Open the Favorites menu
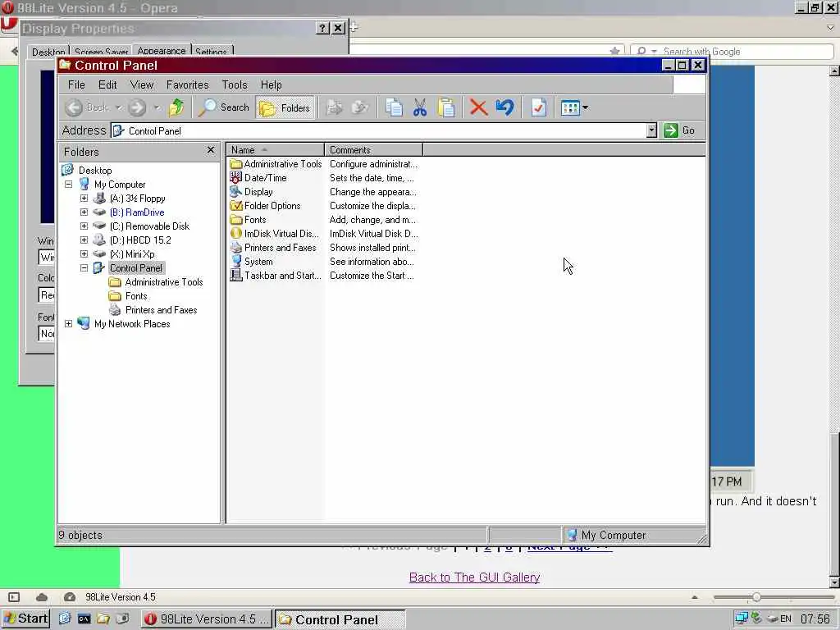Screen dimensions: 840x630 (x=188, y=84)
